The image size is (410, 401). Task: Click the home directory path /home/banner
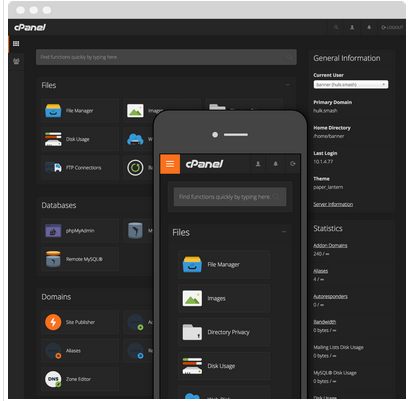pyautogui.click(x=329, y=136)
